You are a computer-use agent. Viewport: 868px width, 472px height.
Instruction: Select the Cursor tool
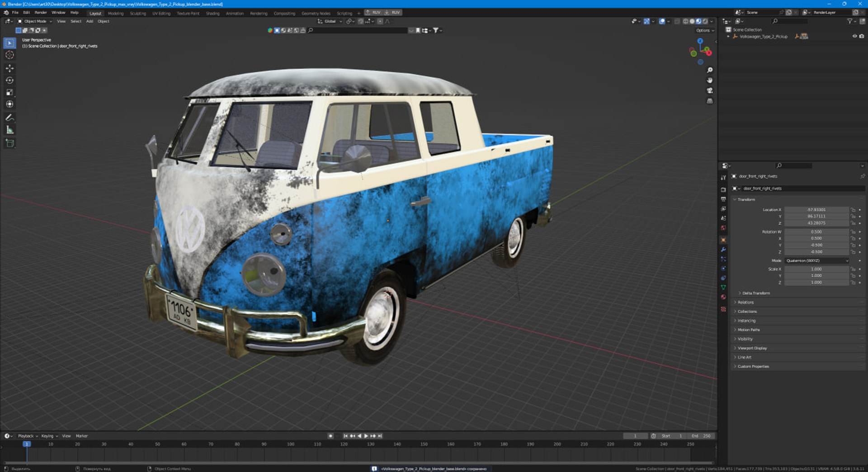[9, 55]
